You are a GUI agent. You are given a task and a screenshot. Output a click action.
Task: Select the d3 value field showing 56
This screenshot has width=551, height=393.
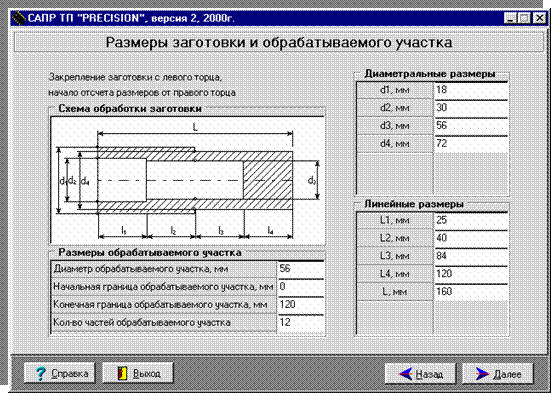[x=471, y=126]
